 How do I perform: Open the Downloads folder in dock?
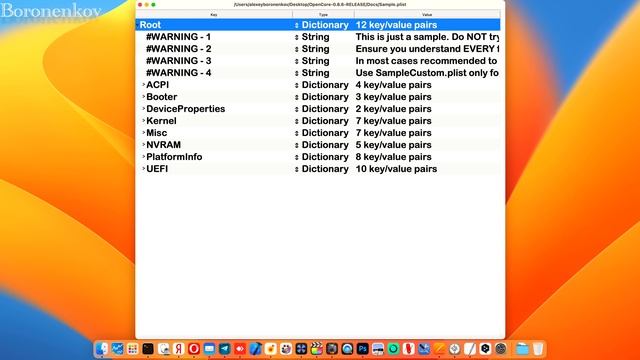pos(522,349)
